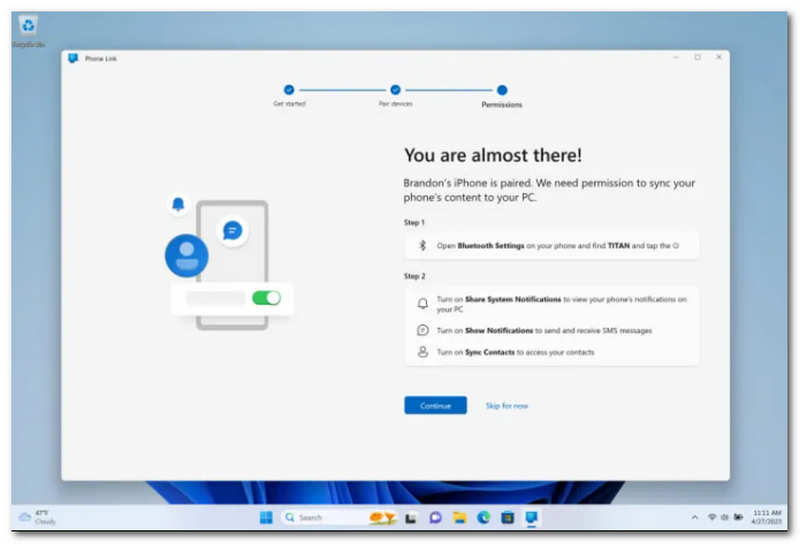The image size is (800, 544).
Task: Click the 'Turn on Show Notifications' text
Action: (544, 331)
